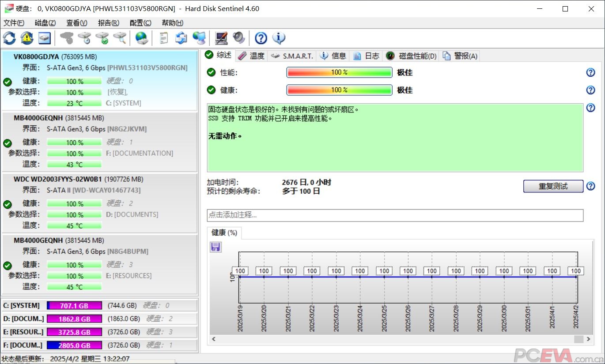Click the C: [SYSTEM] 707.1 GB usage bar
Viewport: 605px width, 364px height.
[75, 306]
